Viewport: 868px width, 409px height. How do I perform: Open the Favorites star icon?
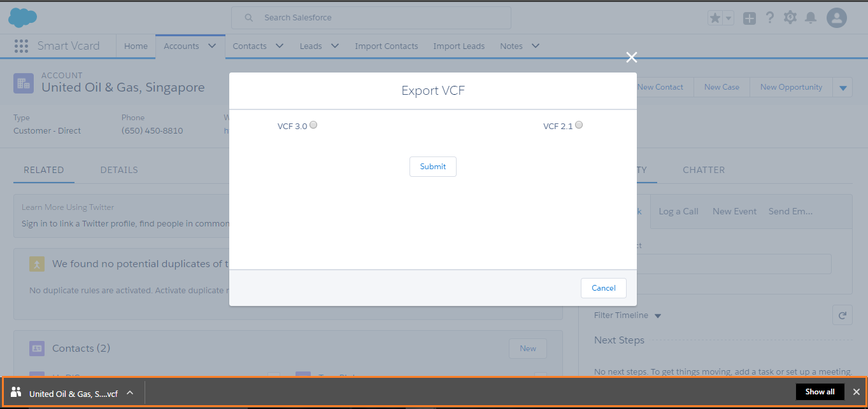point(715,18)
